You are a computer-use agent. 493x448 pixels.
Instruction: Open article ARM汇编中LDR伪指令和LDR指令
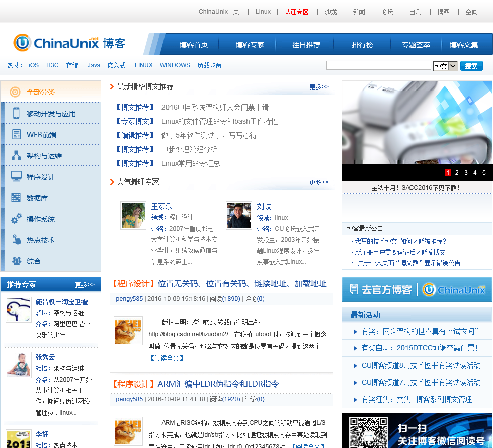click(x=218, y=384)
